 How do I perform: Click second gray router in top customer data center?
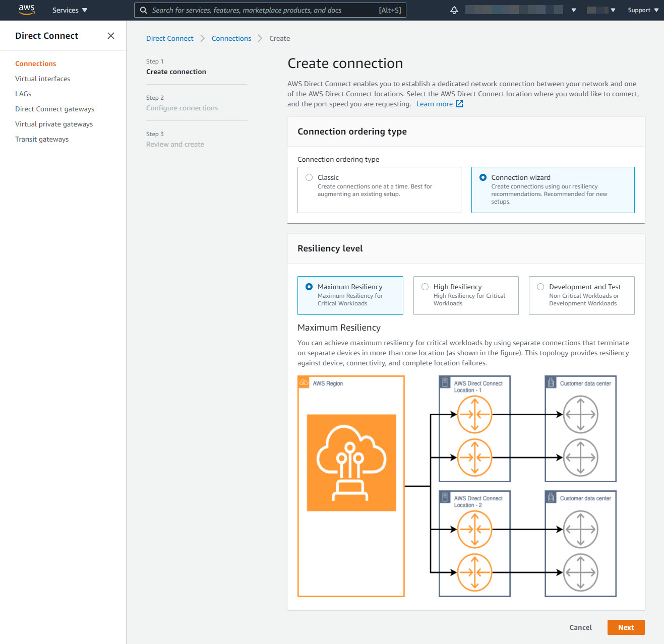click(580, 458)
